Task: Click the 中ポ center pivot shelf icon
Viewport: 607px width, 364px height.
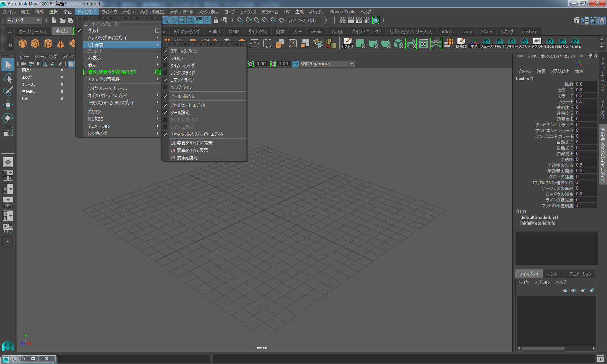Action: click(x=474, y=43)
